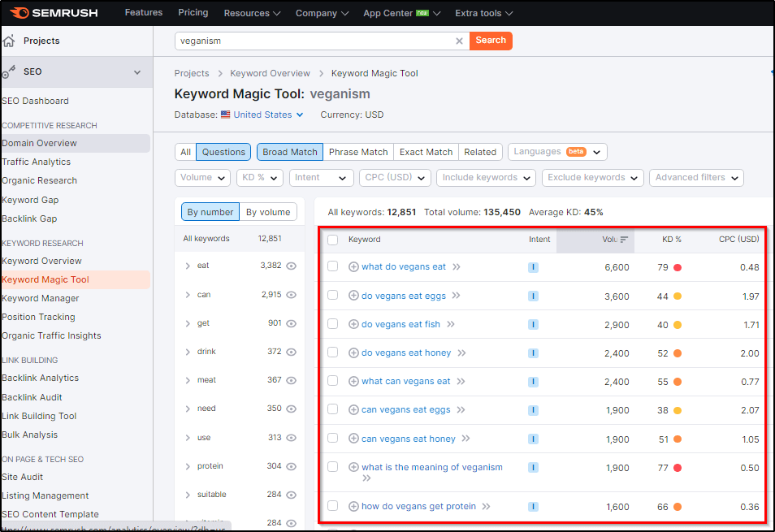This screenshot has width=775, height=532.
Task: Expand the 'protein' keyword group
Action: coord(188,465)
